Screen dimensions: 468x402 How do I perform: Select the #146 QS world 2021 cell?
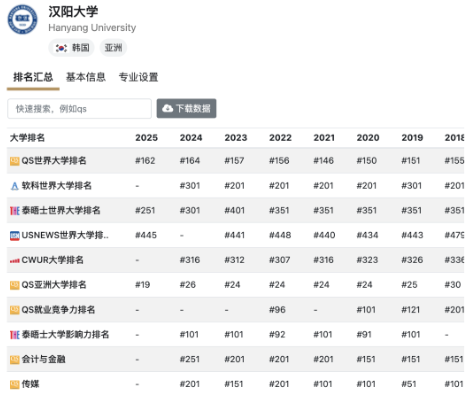point(323,161)
